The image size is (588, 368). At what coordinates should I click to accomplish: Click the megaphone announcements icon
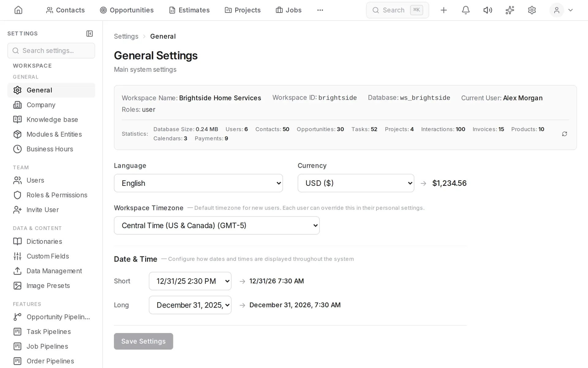click(488, 10)
